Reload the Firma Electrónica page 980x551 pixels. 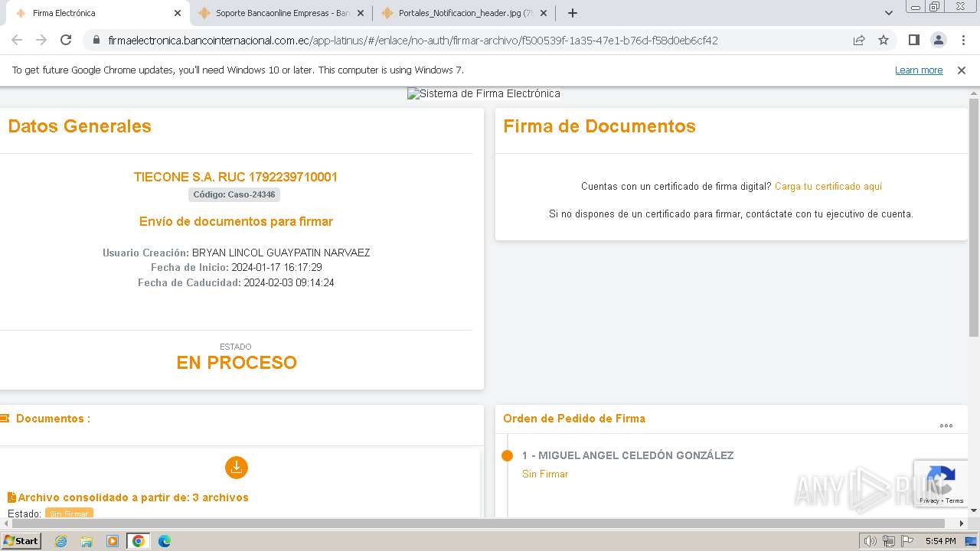tap(66, 40)
